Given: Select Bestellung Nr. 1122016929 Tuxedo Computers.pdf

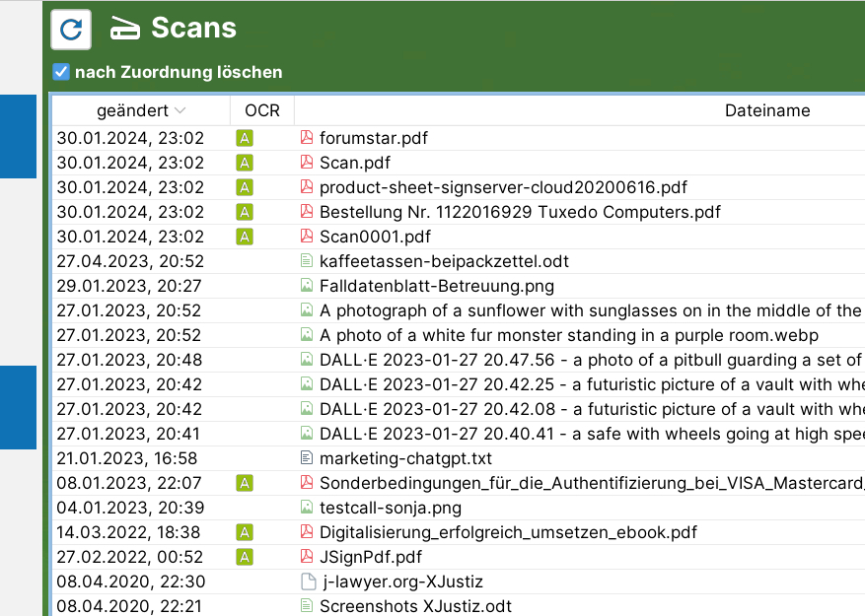Looking at the screenshot, I should pyautogui.click(x=520, y=212).
